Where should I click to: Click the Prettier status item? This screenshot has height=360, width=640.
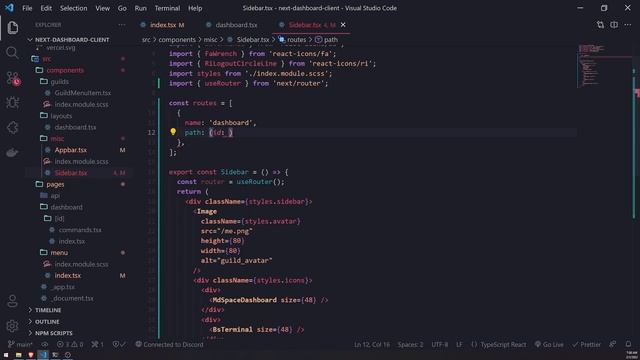click(x=587, y=344)
